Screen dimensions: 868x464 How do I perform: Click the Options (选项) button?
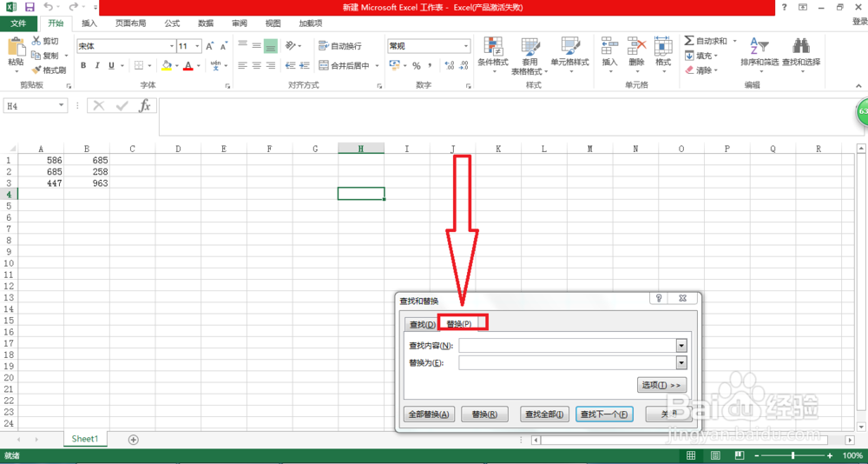click(x=661, y=385)
